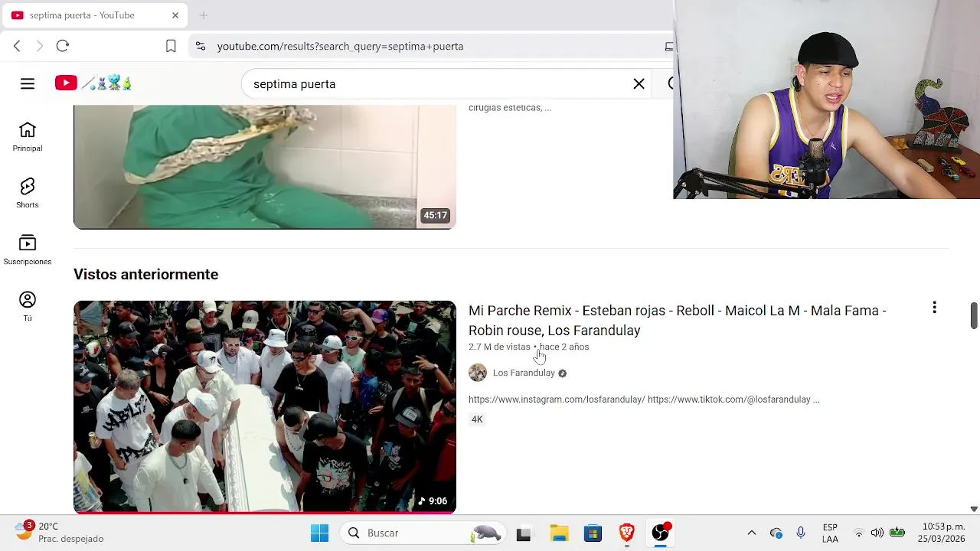Click the browser back arrow
This screenshot has height=551, width=980.
pos(17,46)
